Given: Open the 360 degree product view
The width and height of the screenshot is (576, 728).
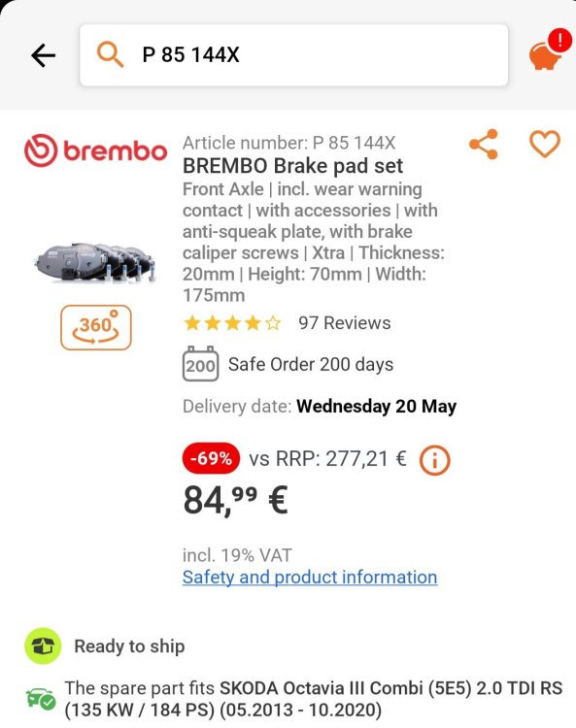Looking at the screenshot, I should pyautogui.click(x=96, y=327).
